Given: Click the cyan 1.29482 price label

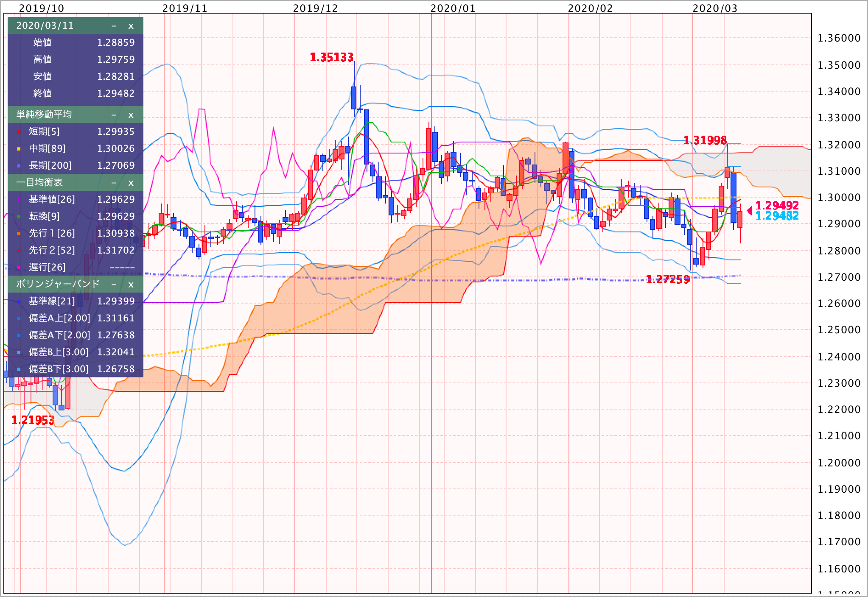Looking at the screenshot, I should (777, 216).
